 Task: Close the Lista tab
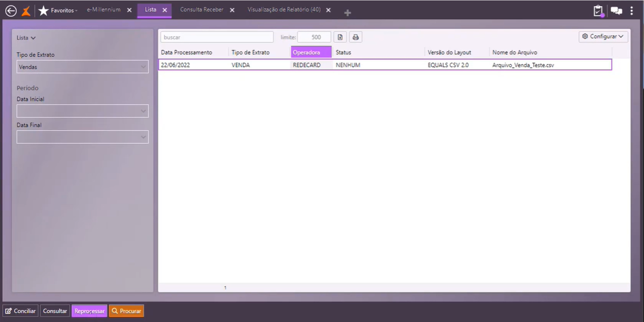[165, 10]
